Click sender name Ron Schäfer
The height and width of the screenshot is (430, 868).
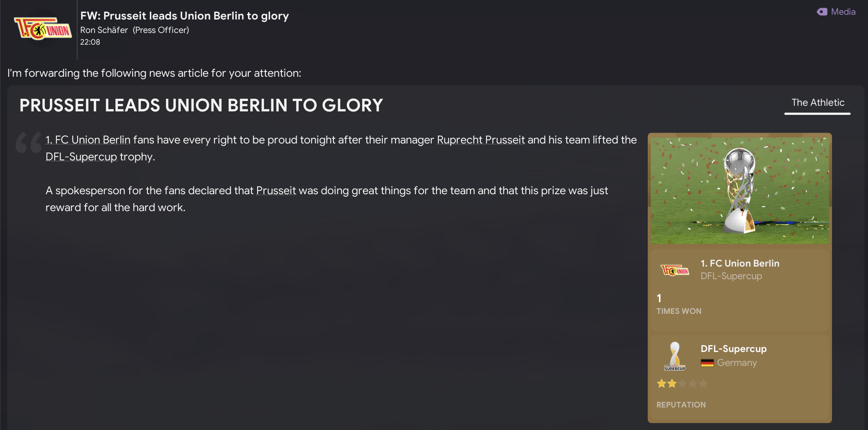pyautogui.click(x=104, y=30)
